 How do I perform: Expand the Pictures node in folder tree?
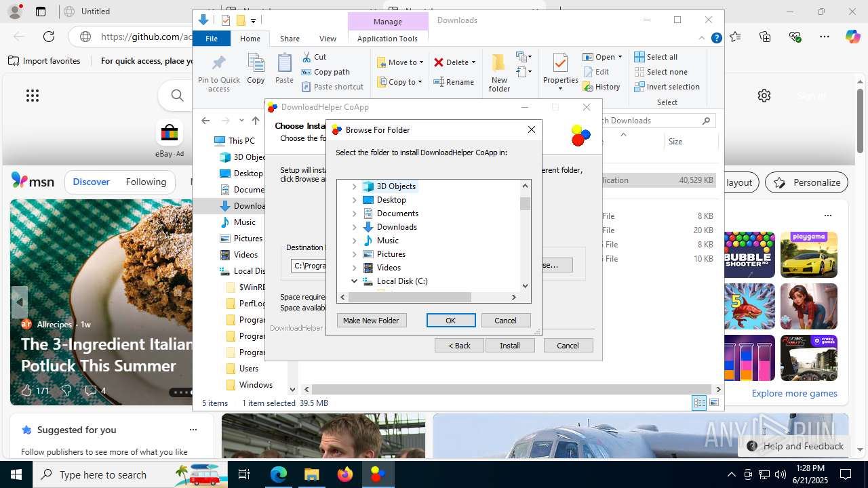click(354, 254)
